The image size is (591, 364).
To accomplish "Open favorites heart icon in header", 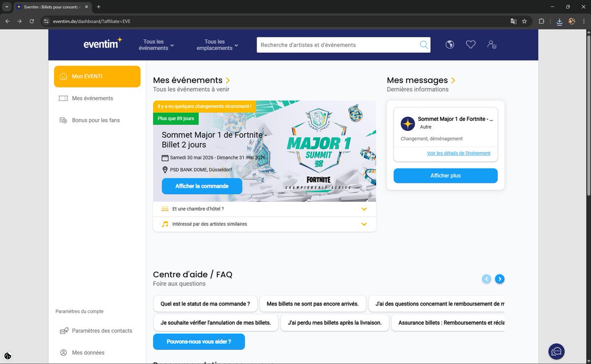I will (471, 45).
